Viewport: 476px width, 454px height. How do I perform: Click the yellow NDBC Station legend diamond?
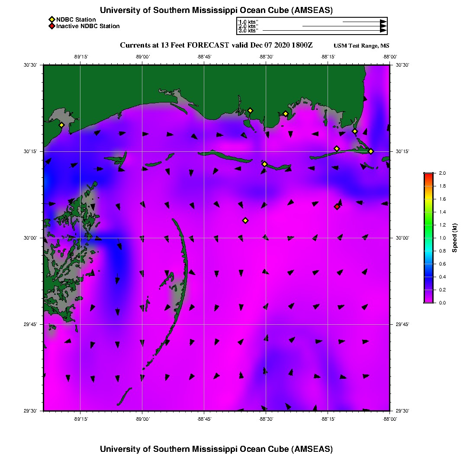51,19
